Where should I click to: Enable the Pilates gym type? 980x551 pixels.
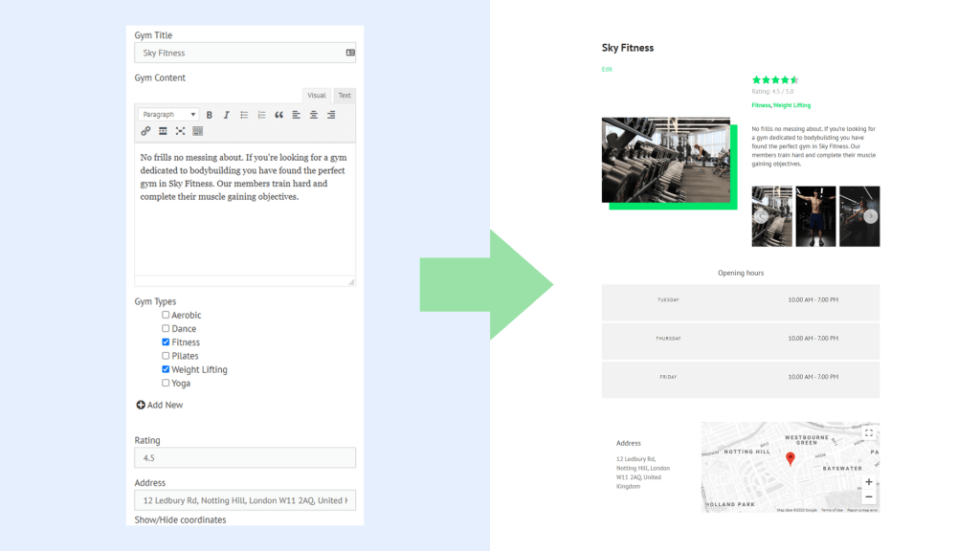tap(165, 355)
